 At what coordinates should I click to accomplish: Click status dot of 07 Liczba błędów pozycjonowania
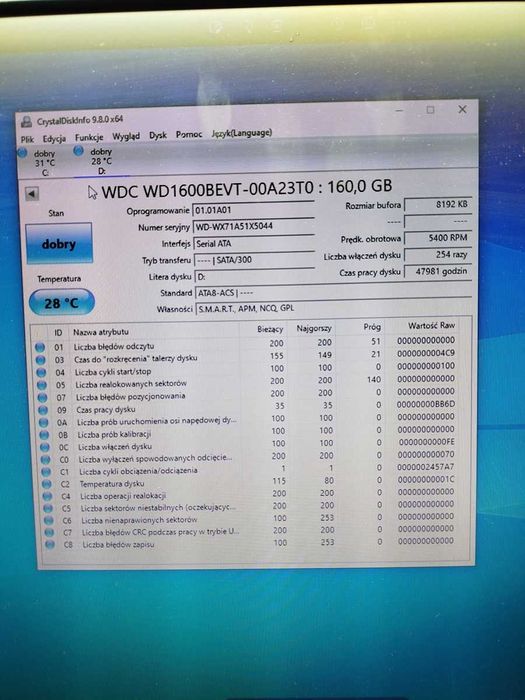pos(42,397)
